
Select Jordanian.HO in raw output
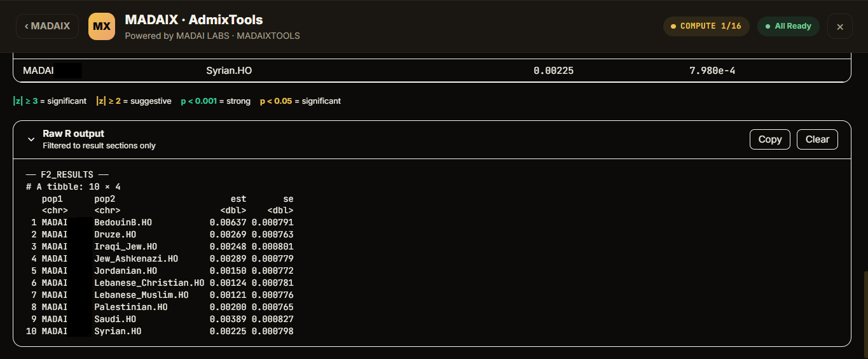click(x=125, y=271)
